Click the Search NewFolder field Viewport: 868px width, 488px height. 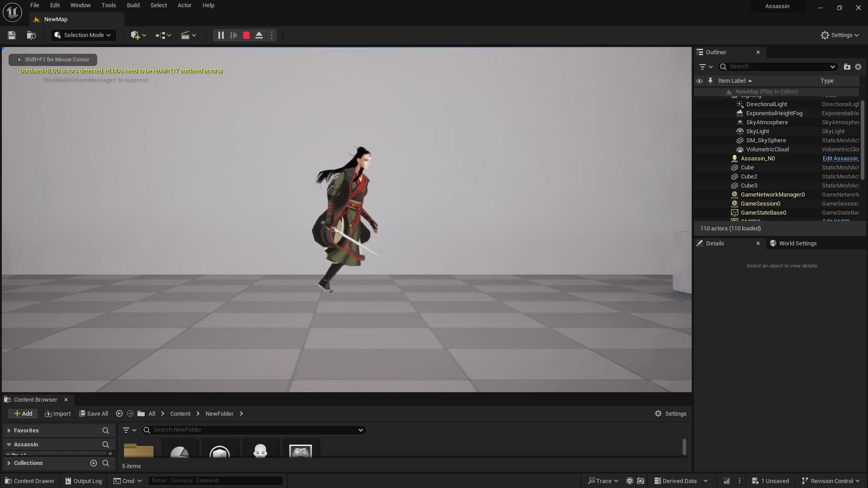tap(253, 430)
